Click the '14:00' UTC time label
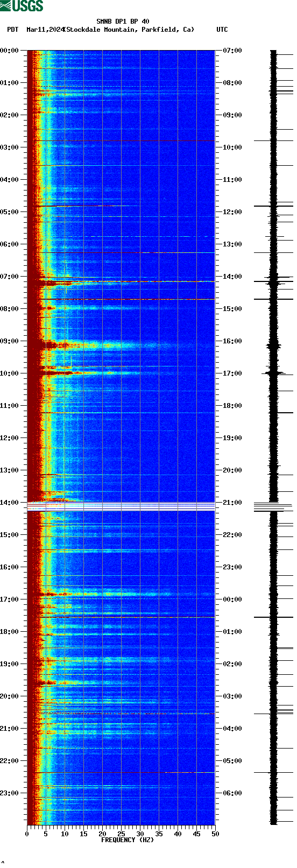Screen dimensions: 297x868 click(232, 277)
